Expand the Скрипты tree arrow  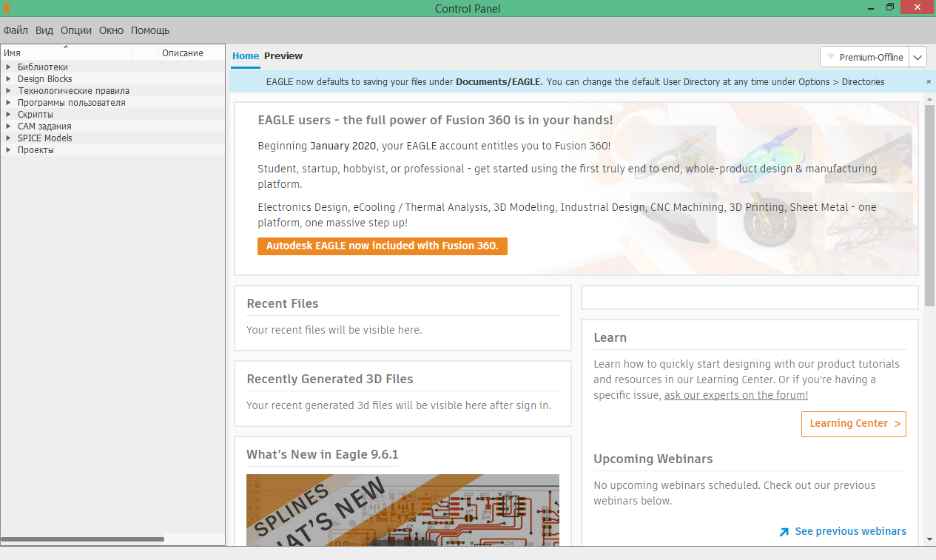tap(8, 115)
